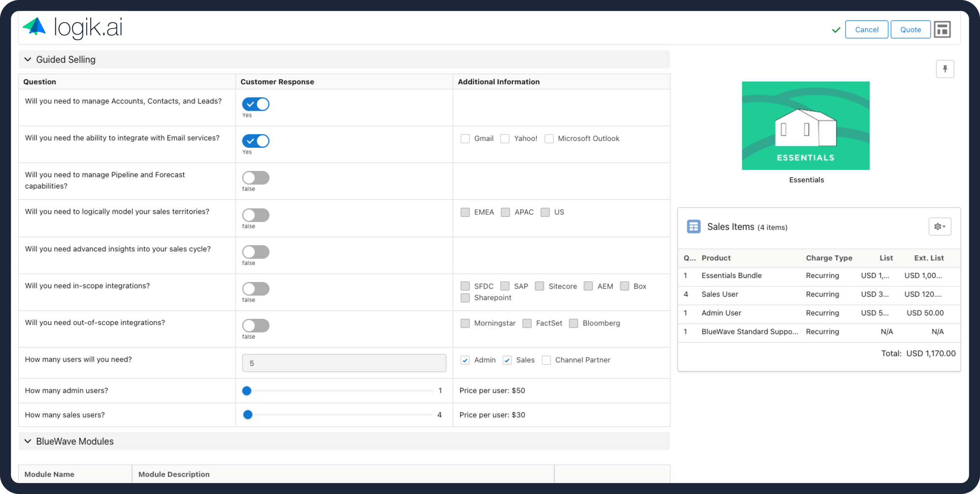Viewport: 980px width, 494px height.
Task: Click the green validation checkmark icon
Action: [x=836, y=30]
